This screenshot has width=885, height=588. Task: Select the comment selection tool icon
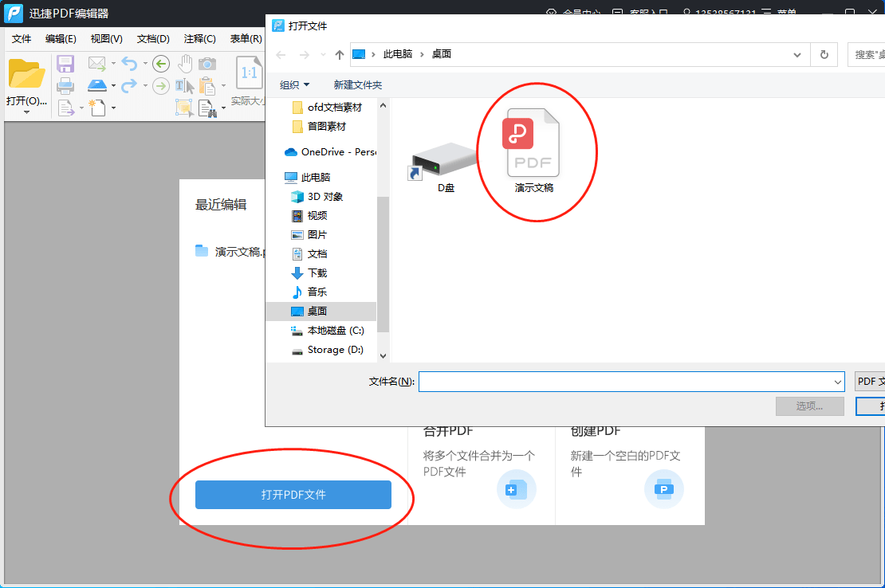184,107
